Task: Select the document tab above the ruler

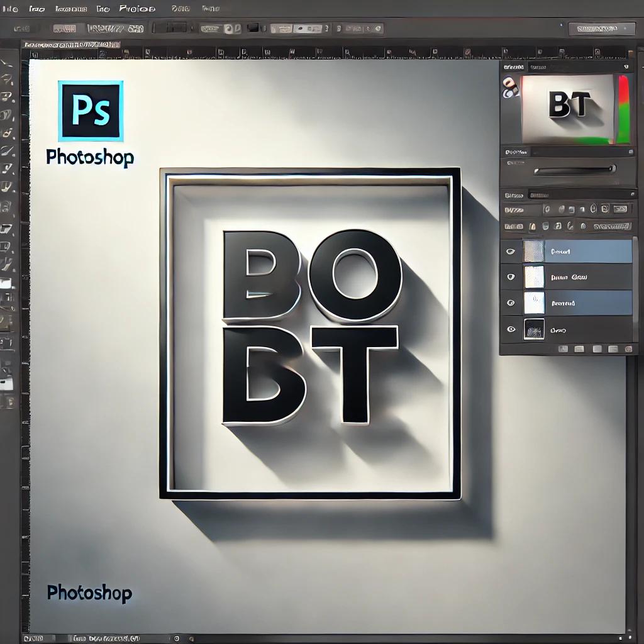Action: click(x=72, y=45)
